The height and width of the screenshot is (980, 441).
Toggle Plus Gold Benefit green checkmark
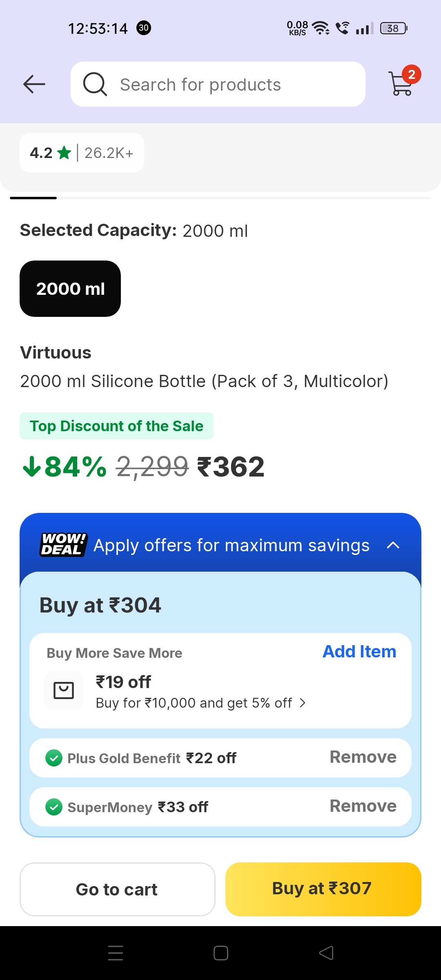pyautogui.click(x=54, y=758)
